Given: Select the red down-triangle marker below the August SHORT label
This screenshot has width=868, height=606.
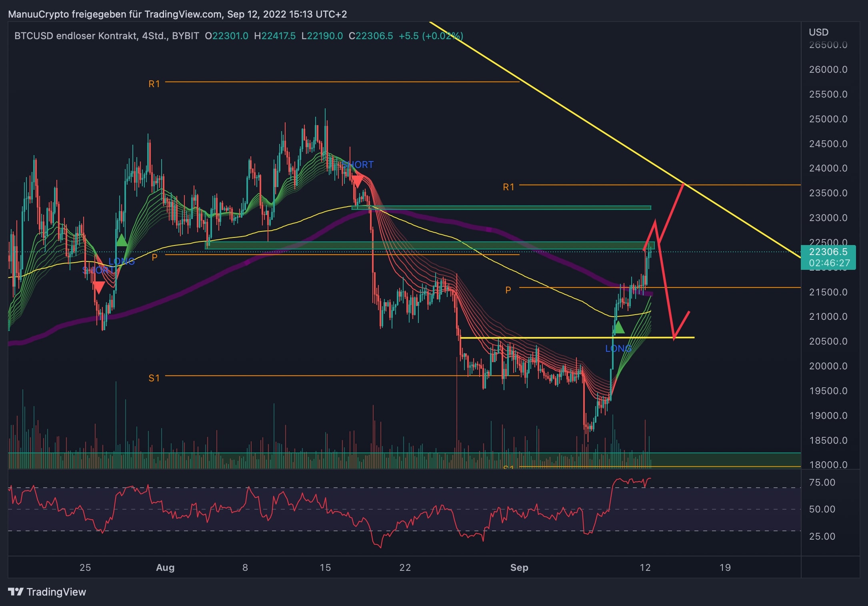Looking at the screenshot, I should [357, 181].
